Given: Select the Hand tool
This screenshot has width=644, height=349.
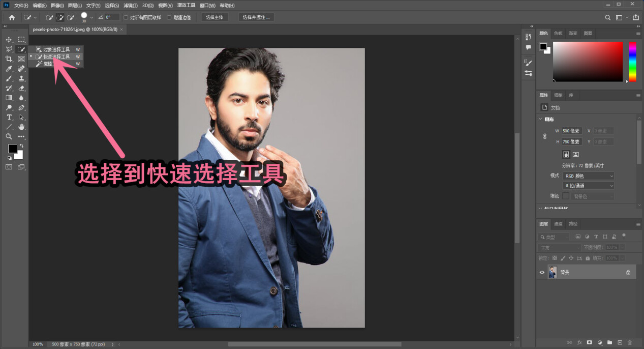Looking at the screenshot, I should [21, 127].
